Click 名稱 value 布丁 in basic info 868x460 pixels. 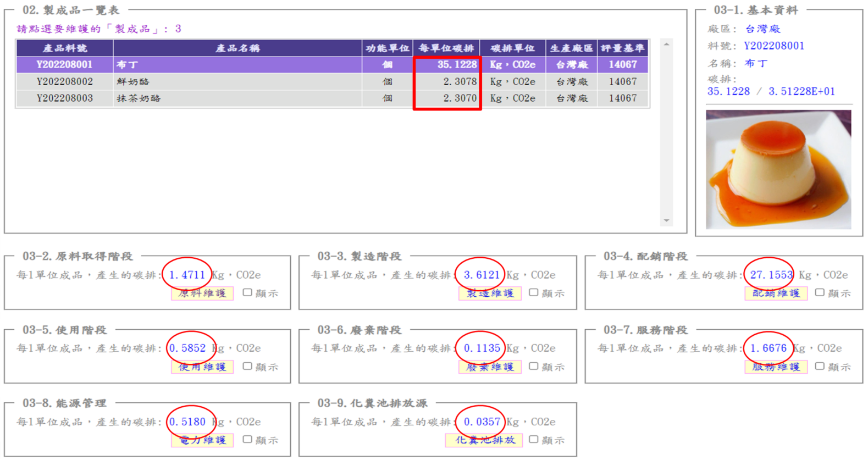pyautogui.click(x=756, y=63)
